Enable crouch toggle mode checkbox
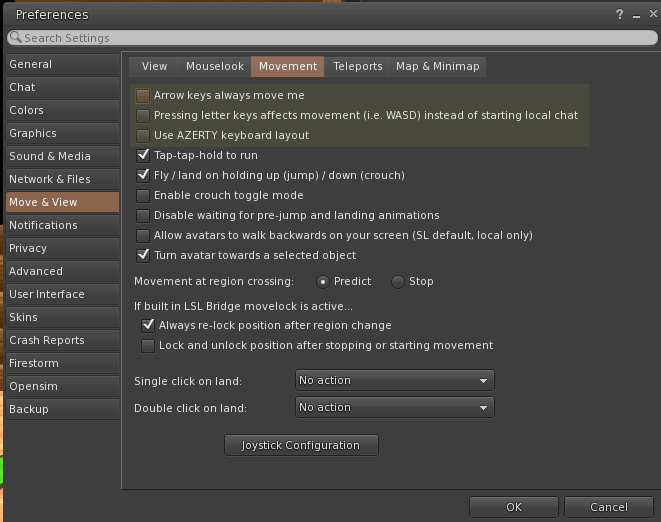The height and width of the screenshot is (522, 661). pyautogui.click(x=143, y=196)
